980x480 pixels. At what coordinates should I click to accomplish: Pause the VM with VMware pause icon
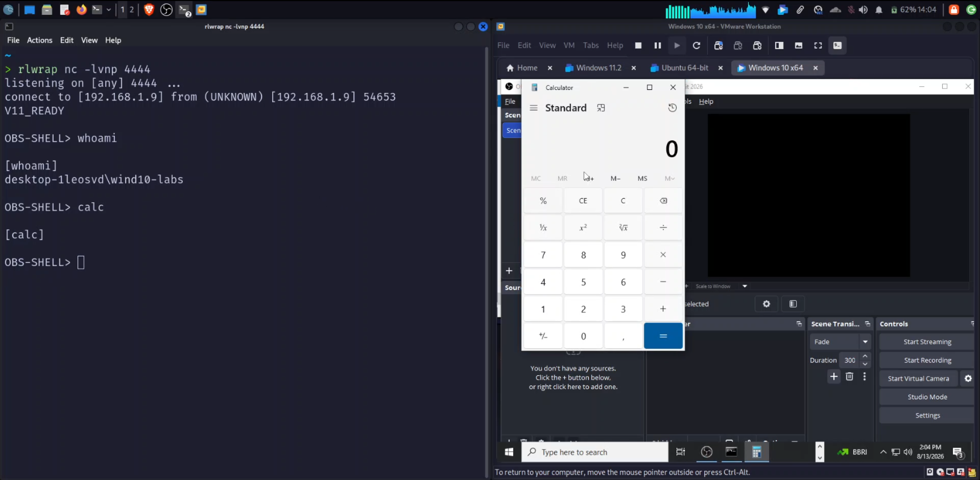pos(658,45)
